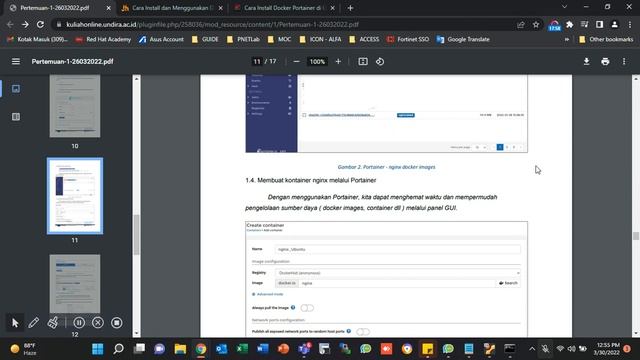640x360 pixels.
Task: Reload the current browser page
Action: click(40, 24)
